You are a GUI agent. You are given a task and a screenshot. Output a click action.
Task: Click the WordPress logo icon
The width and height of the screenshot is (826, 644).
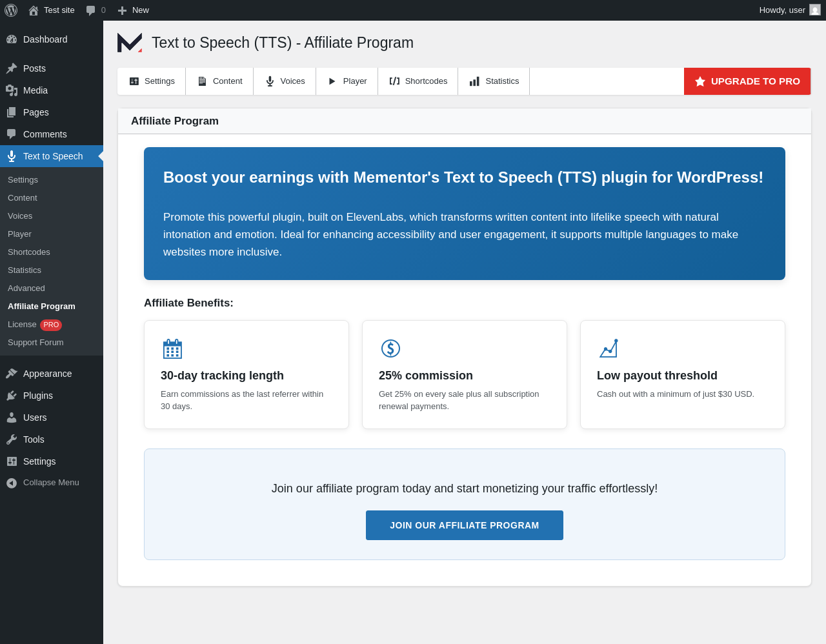point(11,10)
